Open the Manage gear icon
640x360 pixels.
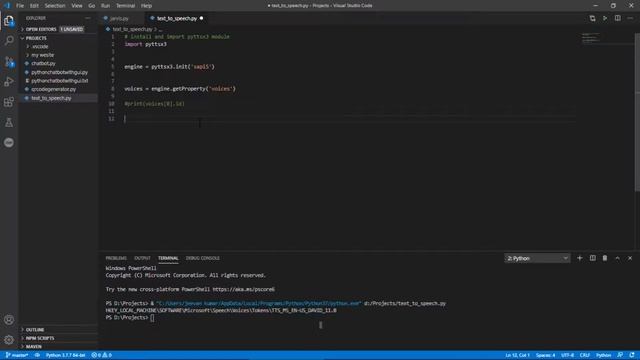pyautogui.click(x=9, y=340)
